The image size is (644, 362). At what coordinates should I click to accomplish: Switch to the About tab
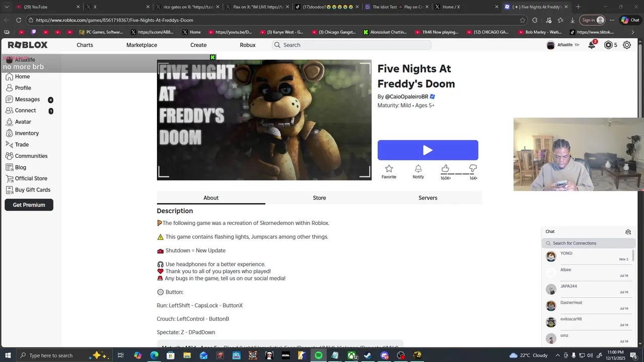(x=211, y=198)
